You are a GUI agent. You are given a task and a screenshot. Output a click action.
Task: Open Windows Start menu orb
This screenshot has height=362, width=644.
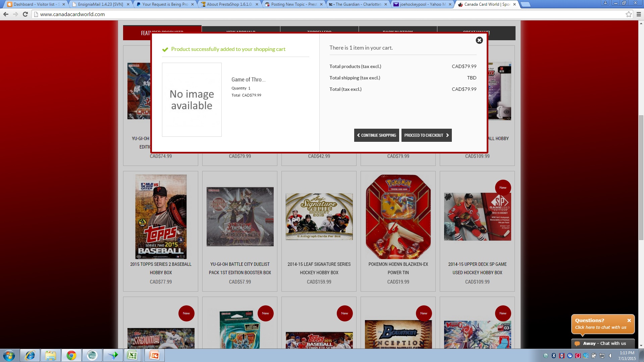(9, 355)
